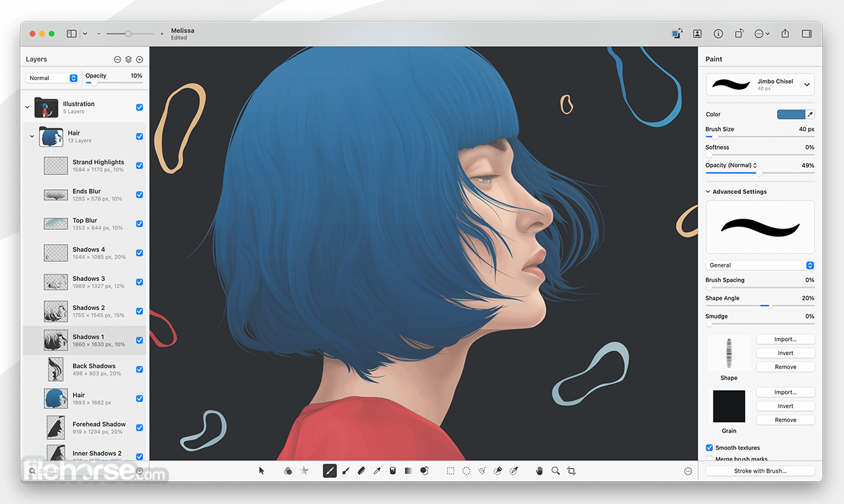Click the eyedropper beside the Color swatch
Image resolution: width=844 pixels, height=504 pixels.
810,114
